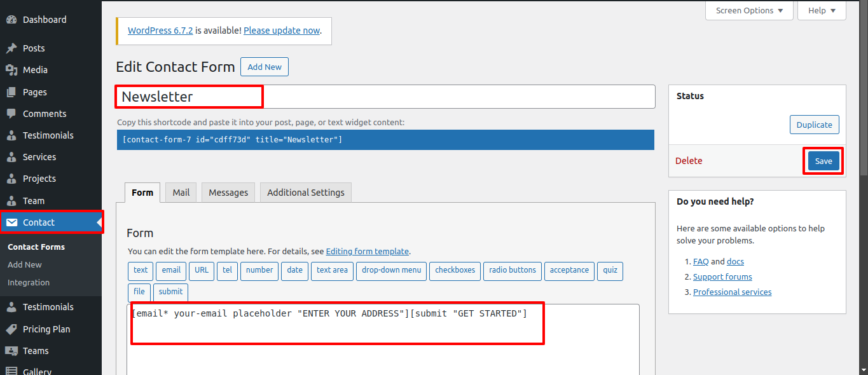Open the Additional Settings tab
Viewport: 868px width, 375px height.
pyautogui.click(x=305, y=192)
